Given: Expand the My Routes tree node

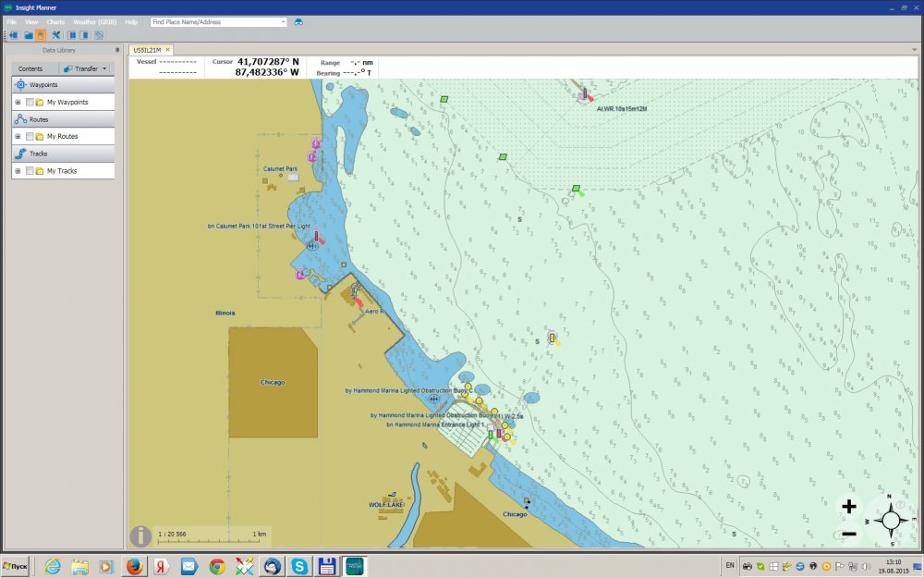Looking at the screenshot, I should pyautogui.click(x=18, y=136).
